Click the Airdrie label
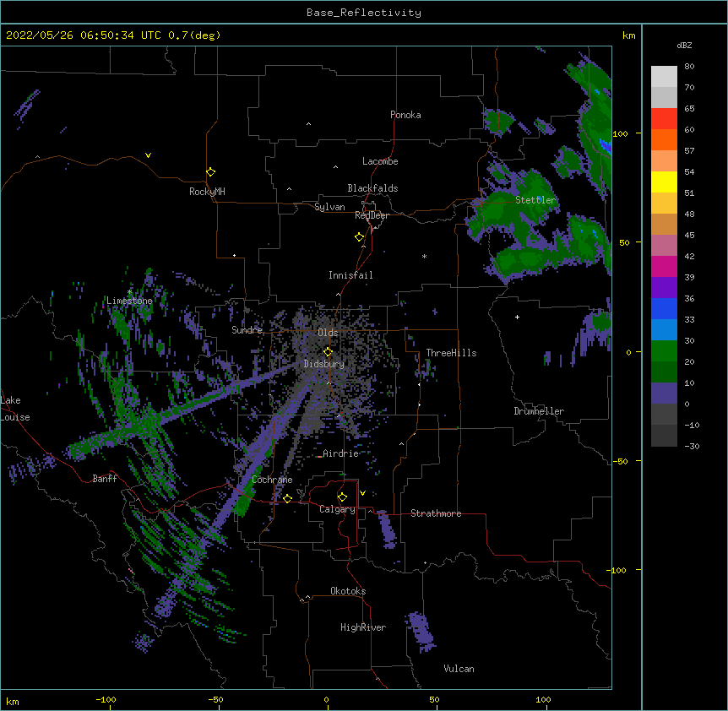The width and height of the screenshot is (728, 711). [x=341, y=453]
